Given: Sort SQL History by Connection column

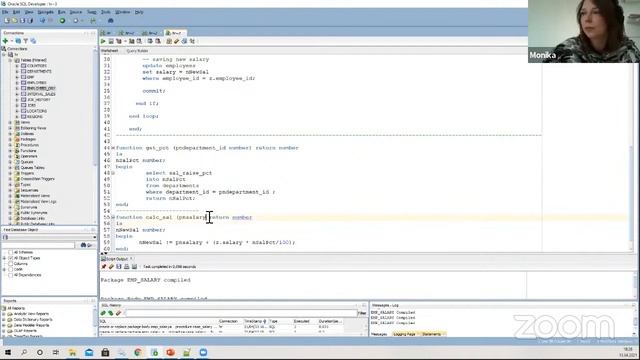Looking at the screenshot, I should 228,322.
